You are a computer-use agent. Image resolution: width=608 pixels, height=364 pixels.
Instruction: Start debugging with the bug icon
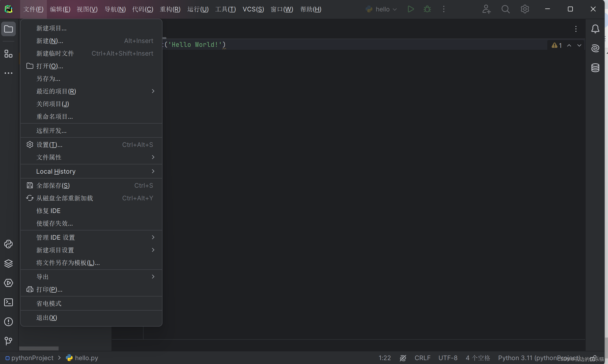click(427, 9)
